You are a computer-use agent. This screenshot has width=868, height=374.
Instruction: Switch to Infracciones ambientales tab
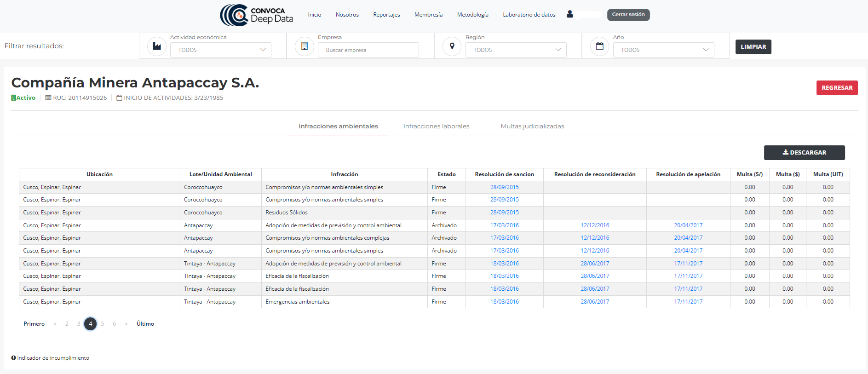[338, 126]
